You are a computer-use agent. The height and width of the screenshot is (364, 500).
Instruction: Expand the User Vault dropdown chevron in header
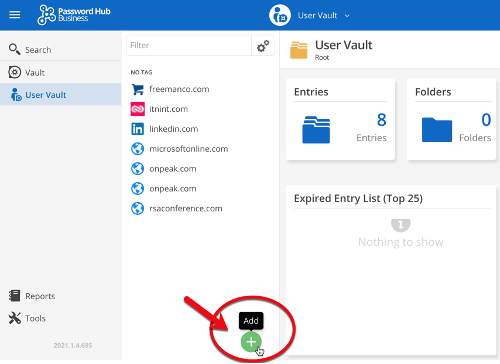coord(347,16)
